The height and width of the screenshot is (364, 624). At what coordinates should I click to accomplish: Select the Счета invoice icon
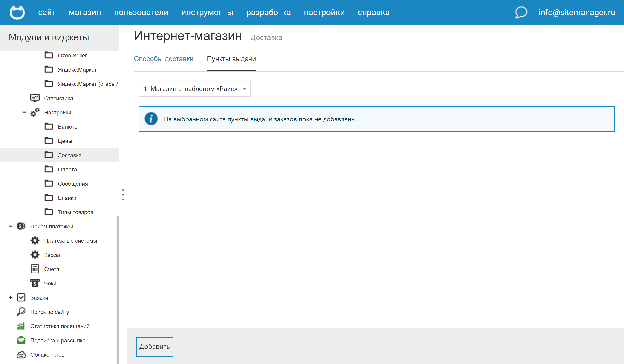tap(35, 269)
